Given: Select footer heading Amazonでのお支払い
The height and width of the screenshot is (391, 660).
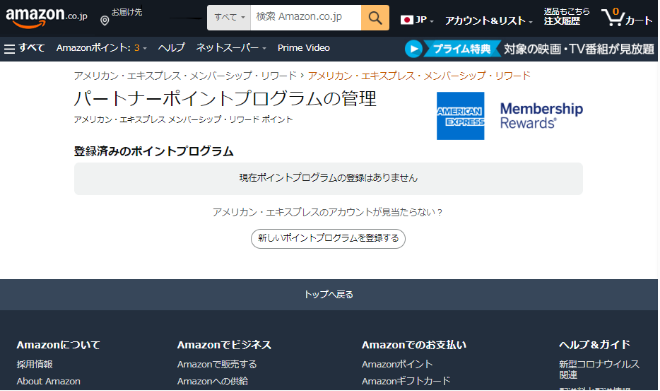Looking at the screenshot, I should point(414,345).
